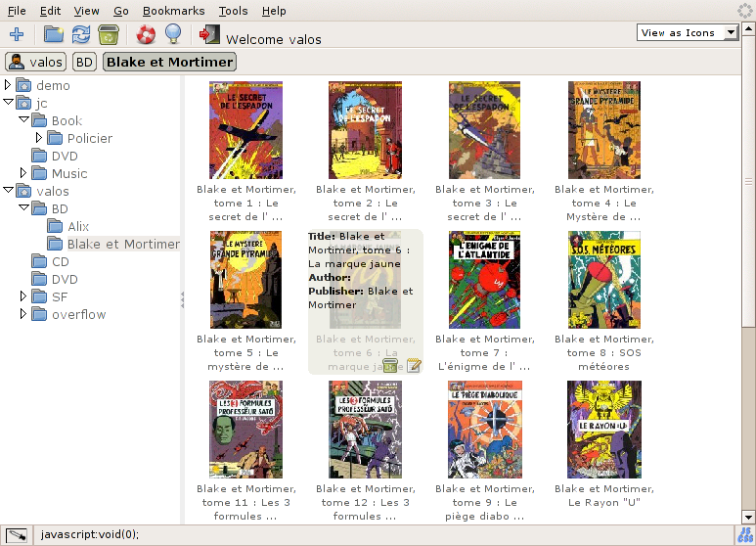Open the tome 5 cover thumbnail
This screenshot has height=546, width=756.
(245, 280)
